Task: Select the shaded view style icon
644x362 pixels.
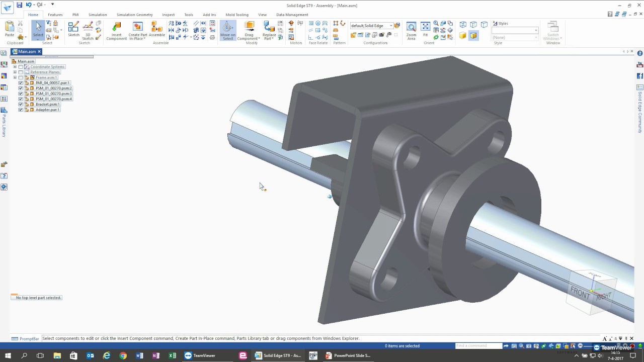Action: pos(462,35)
